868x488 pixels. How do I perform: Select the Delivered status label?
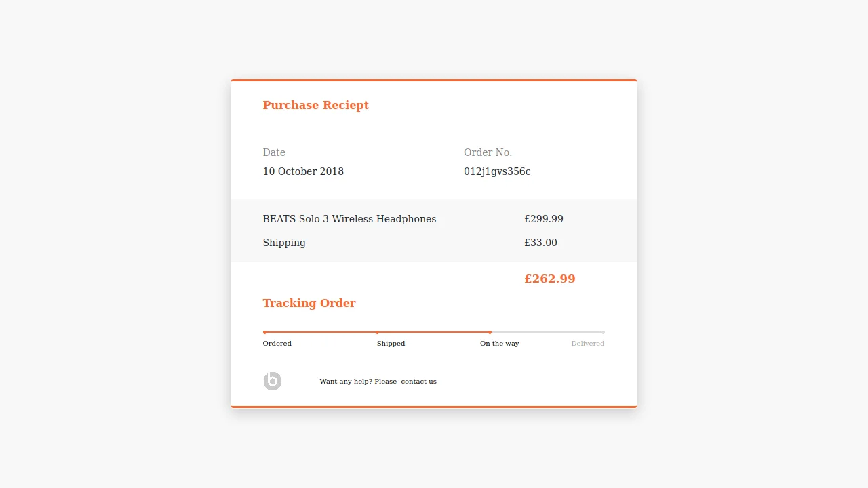pos(587,343)
